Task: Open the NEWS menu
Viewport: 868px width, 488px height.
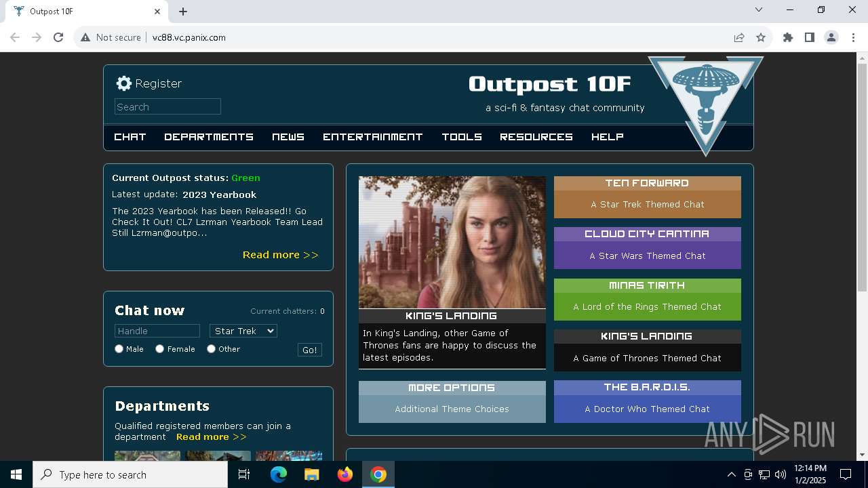Action: pyautogui.click(x=288, y=137)
